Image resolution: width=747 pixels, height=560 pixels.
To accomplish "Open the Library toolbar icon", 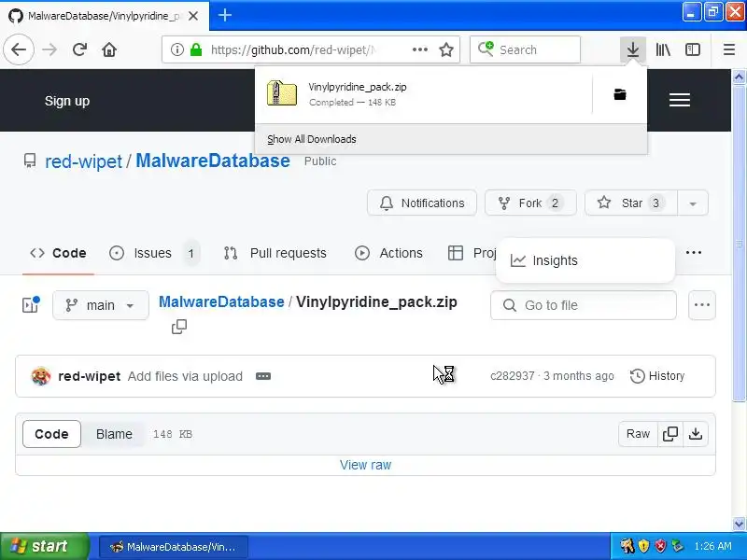I will pyautogui.click(x=663, y=49).
